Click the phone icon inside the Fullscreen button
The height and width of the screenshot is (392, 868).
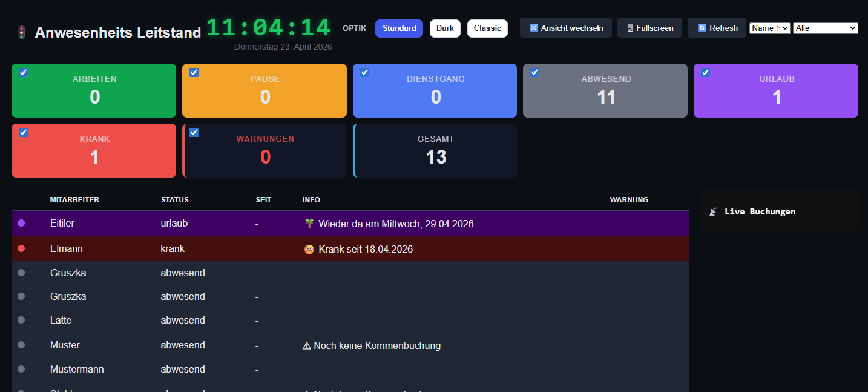(630, 28)
